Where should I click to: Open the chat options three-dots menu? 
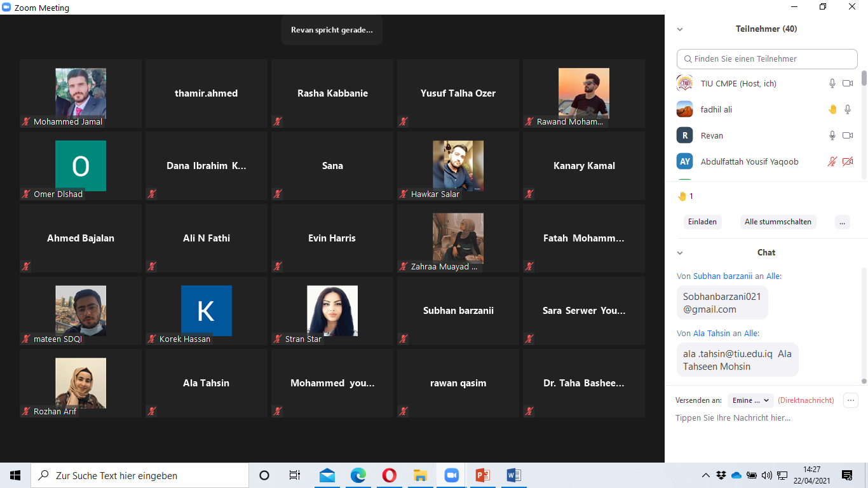pos(850,400)
